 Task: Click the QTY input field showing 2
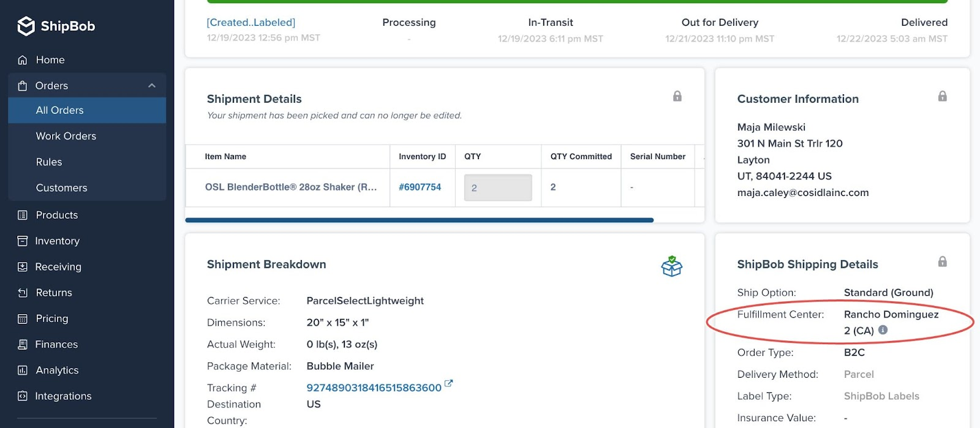[498, 188]
